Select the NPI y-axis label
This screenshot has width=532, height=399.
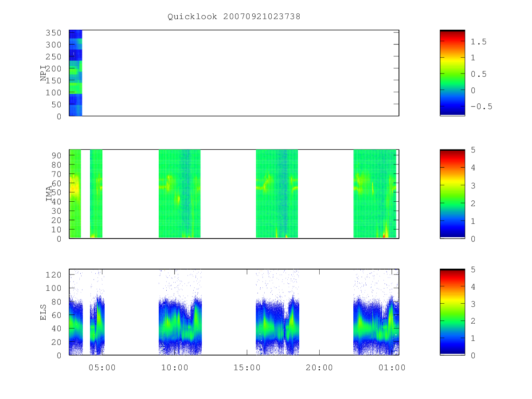coord(43,74)
